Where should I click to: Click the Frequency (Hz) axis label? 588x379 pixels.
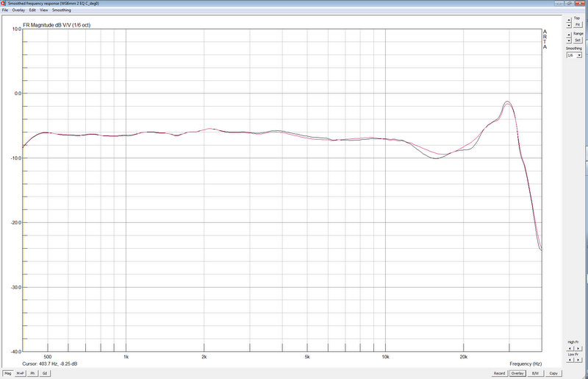(526, 364)
